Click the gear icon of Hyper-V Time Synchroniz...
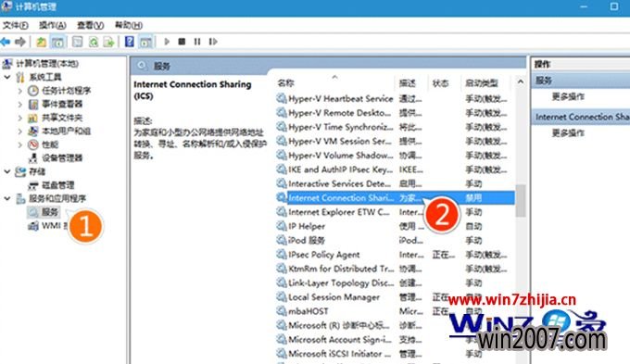Image resolution: width=630 pixels, height=364 pixels. tap(282, 127)
